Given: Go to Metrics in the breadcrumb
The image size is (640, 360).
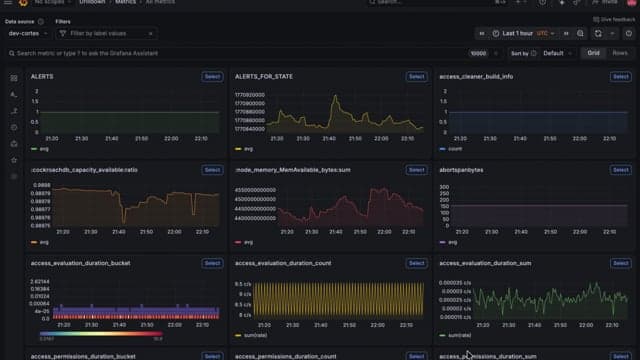Looking at the screenshot, I should 125,2.
